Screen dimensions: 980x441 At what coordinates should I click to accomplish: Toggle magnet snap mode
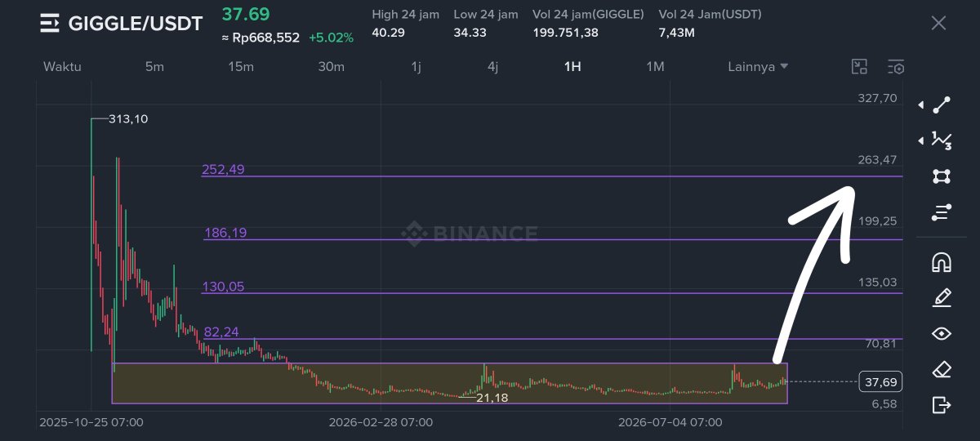(942, 262)
